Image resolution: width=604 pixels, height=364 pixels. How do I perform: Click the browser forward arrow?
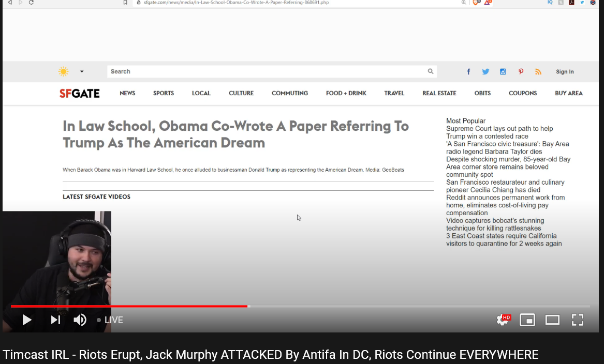click(20, 2)
